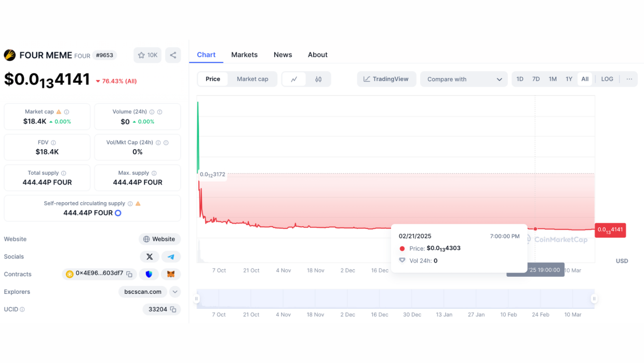
Task: Open the Self-reported circulating supply info icon
Action: pos(130,204)
